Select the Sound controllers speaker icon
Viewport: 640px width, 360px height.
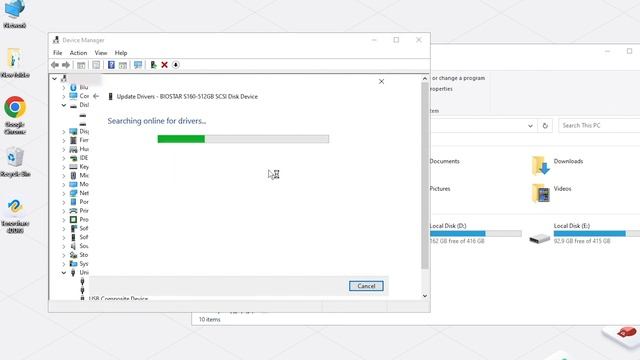tap(73, 246)
